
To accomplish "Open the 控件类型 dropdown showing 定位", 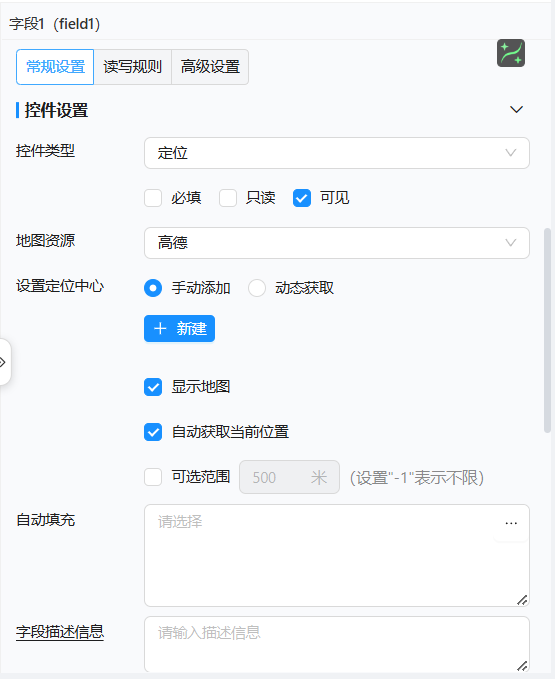I will pyautogui.click(x=337, y=153).
